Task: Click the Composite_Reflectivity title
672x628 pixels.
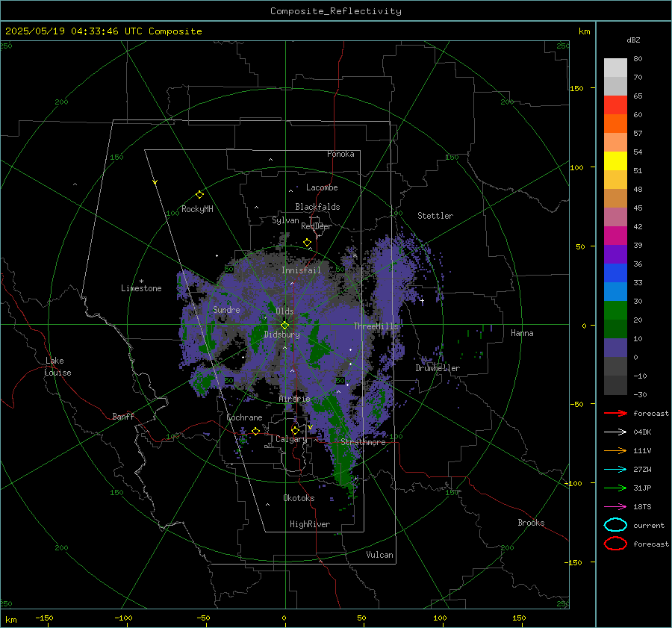Action: click(x=336, y=11)
